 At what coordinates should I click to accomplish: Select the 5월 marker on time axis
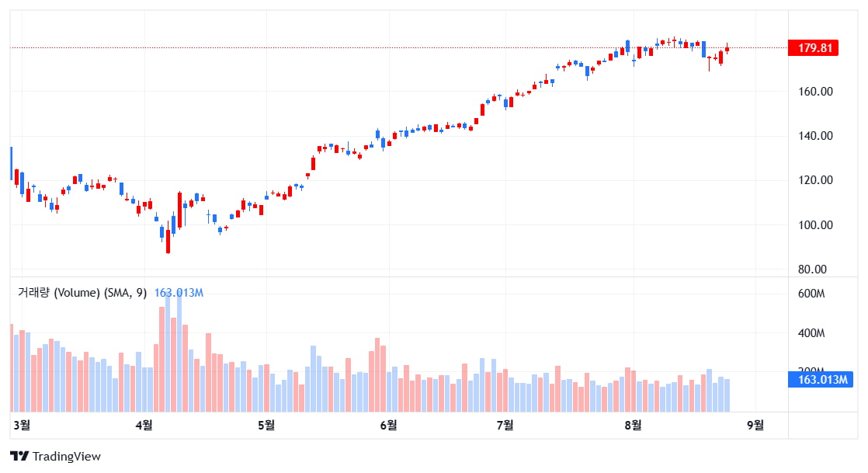[x=266, y=425]
